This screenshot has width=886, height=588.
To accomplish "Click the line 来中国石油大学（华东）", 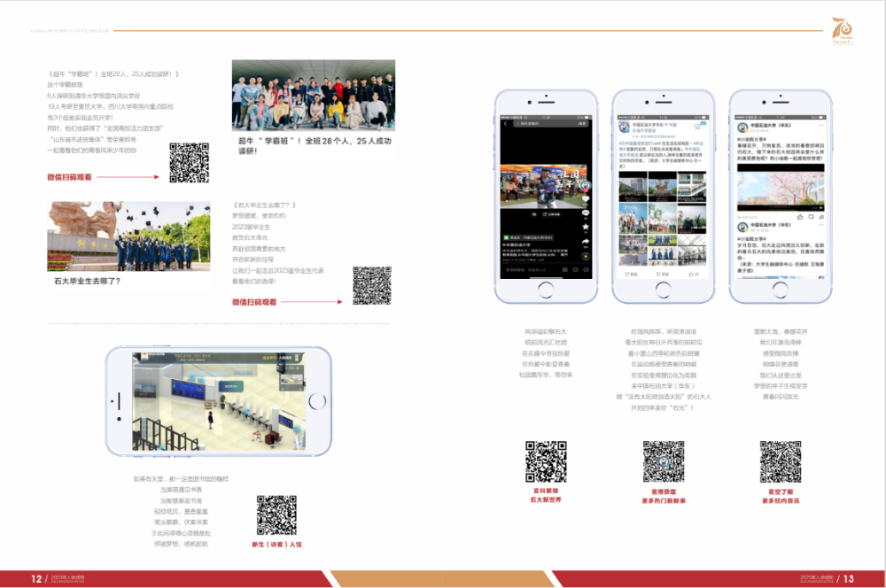I will coord(664,386).
